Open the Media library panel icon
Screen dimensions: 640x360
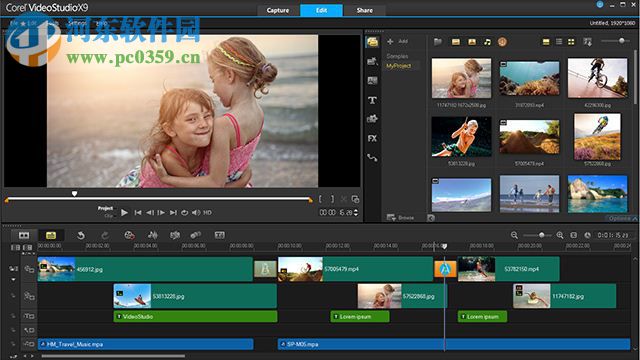(372, 42)
